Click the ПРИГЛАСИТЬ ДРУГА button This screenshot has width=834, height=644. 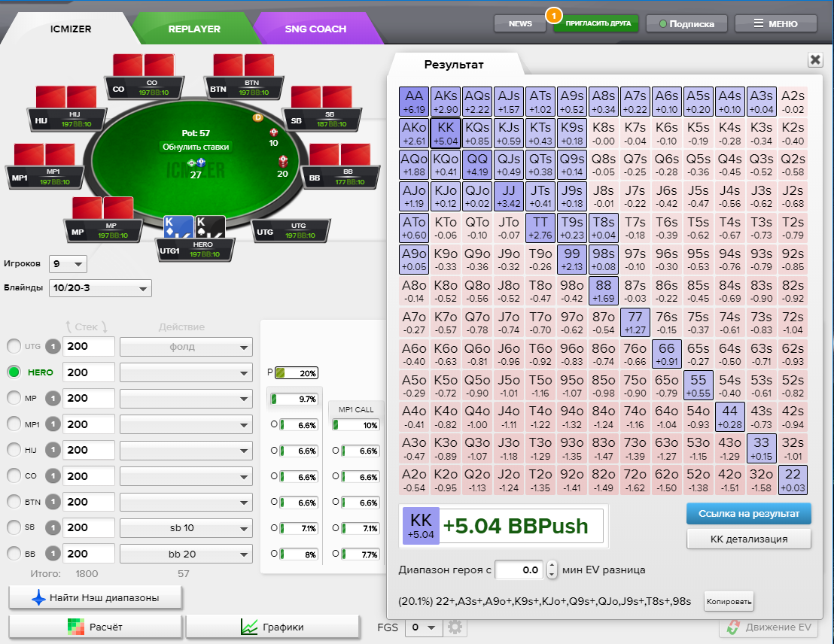click(598, 23)
